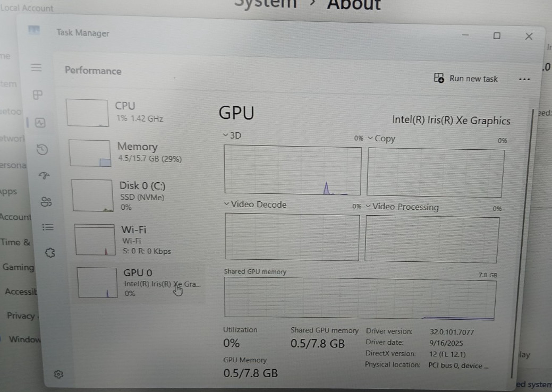Viewport: 552px width, 392px height.
Task: Open Gaming in the Settings window sidebar
Action: tap(18, 267)
